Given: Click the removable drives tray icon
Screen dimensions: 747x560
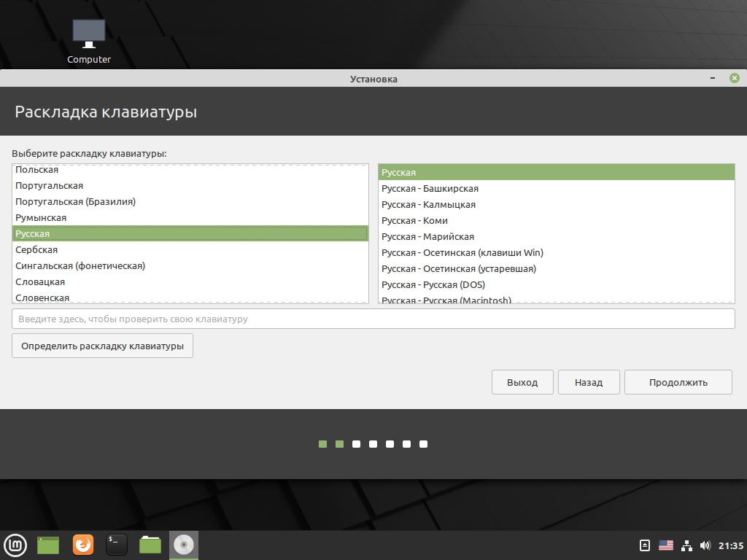Looking at the screenshot, I should pyautogui.click(x=645, y=545).
